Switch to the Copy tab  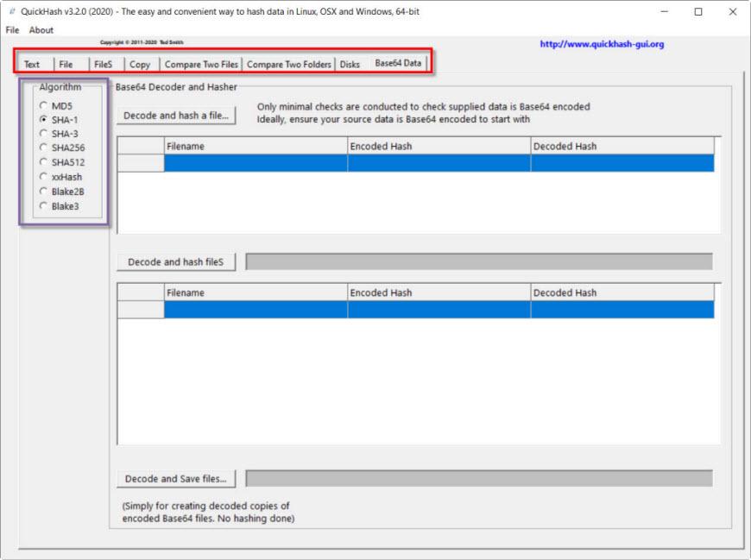pyautogui.click(x=140, y=64)
